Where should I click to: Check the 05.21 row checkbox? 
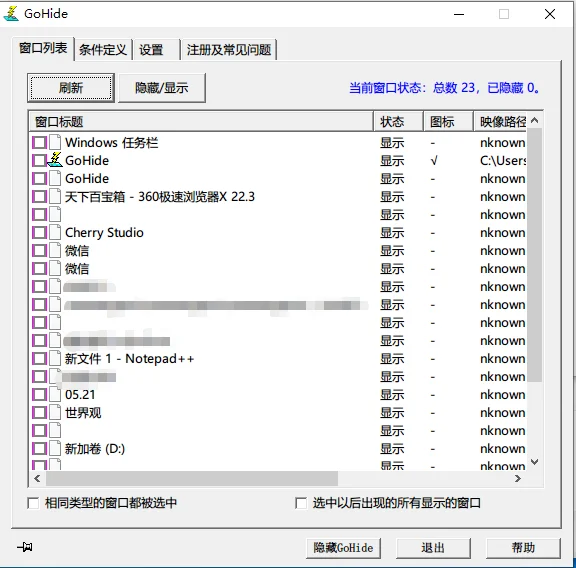pyautogui.click(x=39, y=394)
